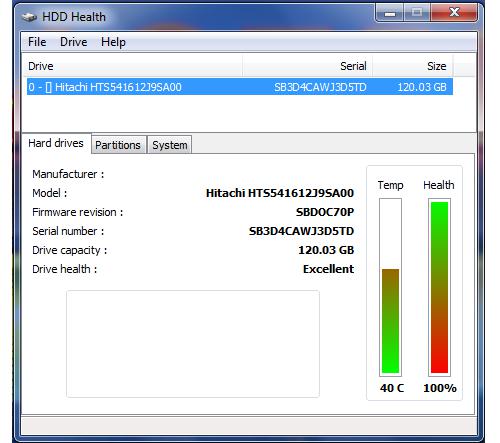Close the HDD Health window
This screenshot has height=443, width=500.
point(454,13)
